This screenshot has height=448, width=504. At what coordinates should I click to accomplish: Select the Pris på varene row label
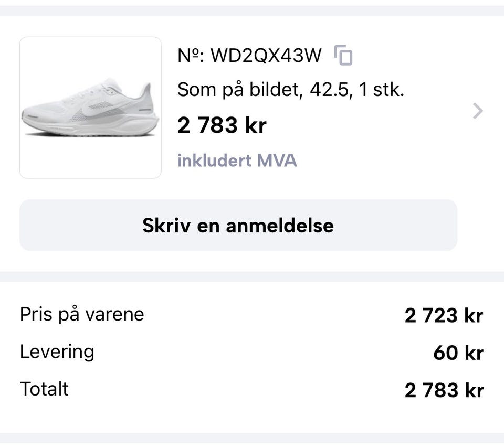82,314
